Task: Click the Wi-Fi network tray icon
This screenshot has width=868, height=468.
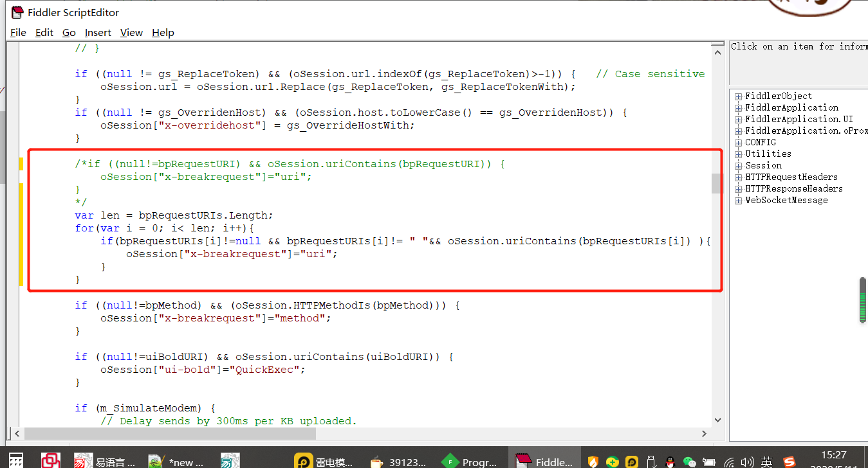Action: click(728, 462)
